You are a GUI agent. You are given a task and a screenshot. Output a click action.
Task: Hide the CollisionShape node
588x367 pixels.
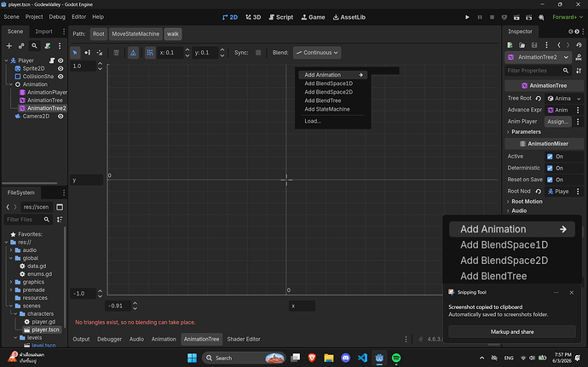[61, 77]
